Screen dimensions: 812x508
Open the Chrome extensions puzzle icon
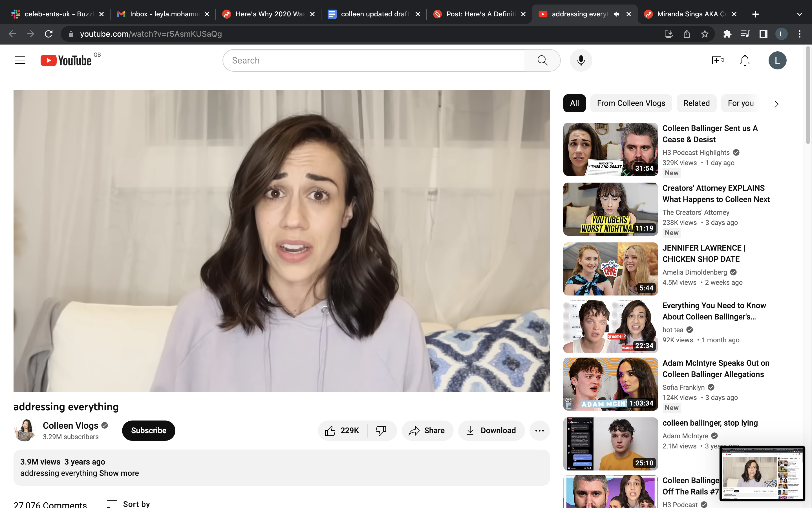pos(727,34)
